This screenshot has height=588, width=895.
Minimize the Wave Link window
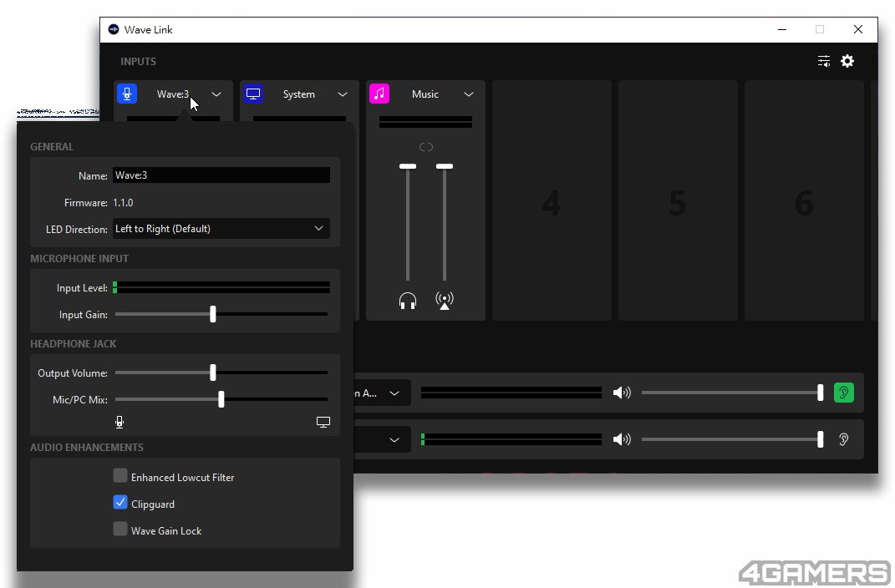pos(782,30)
